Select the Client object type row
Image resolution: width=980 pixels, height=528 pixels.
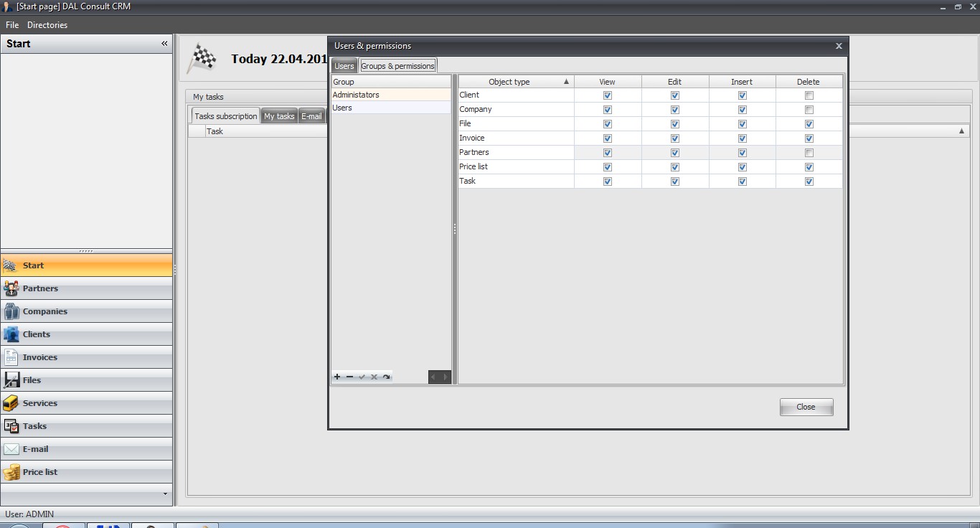(x=517, y=95)
